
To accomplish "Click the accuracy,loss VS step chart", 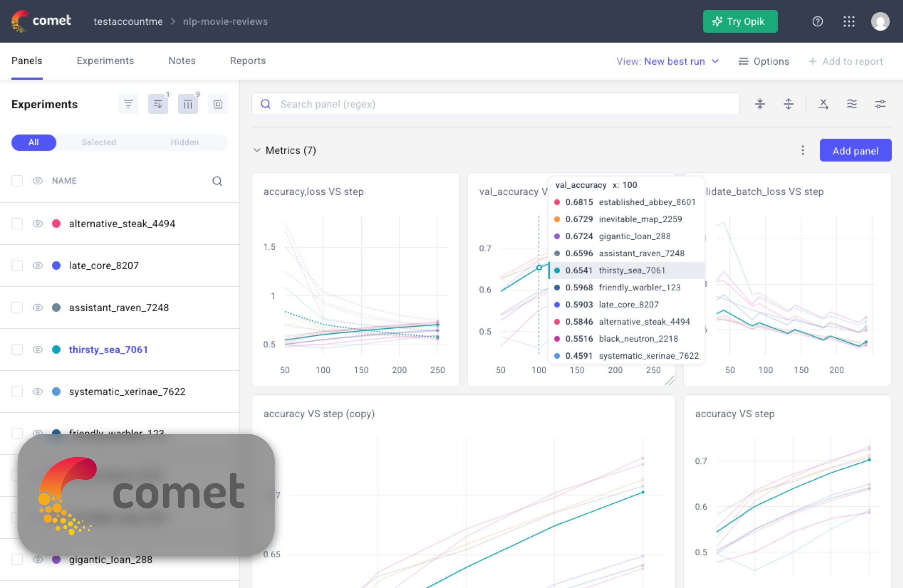I will tap(355, 280).
